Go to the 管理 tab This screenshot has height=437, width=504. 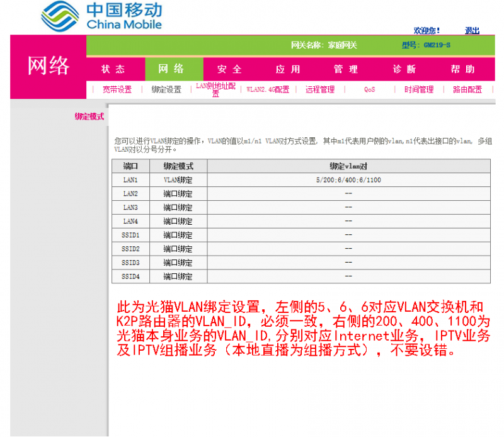tap(346, 69)
